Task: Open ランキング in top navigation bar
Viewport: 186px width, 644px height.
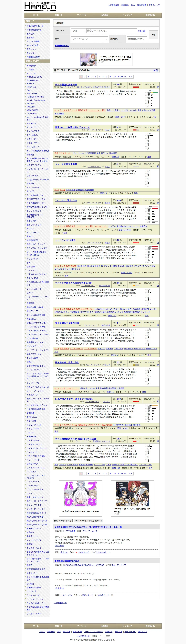Action: pos(127,15)
